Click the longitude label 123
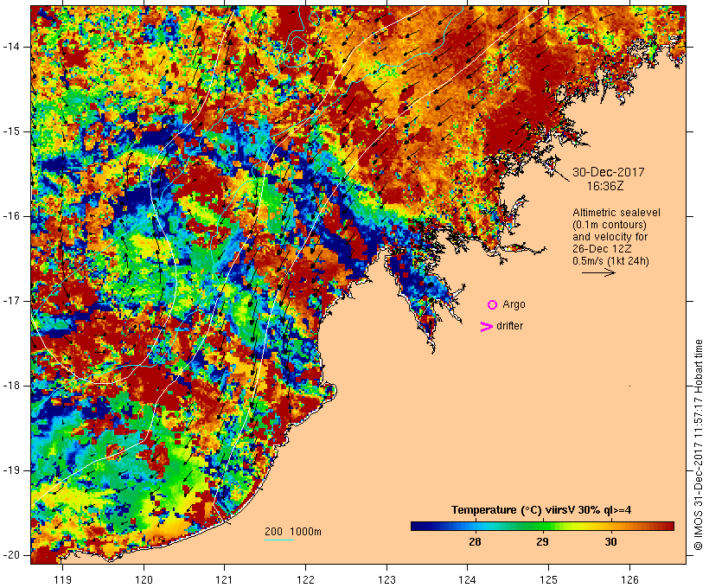 pyautogui.click(x=386, y=579)
